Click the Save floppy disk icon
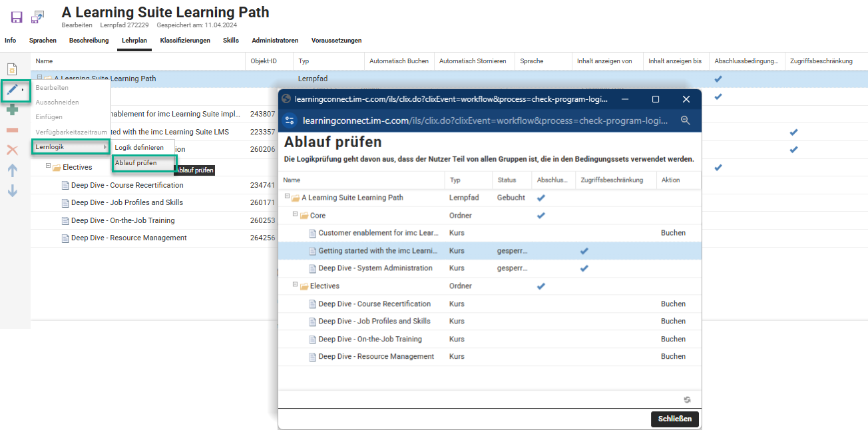Viewport: 868px width, 430px height. pos(17,17)
